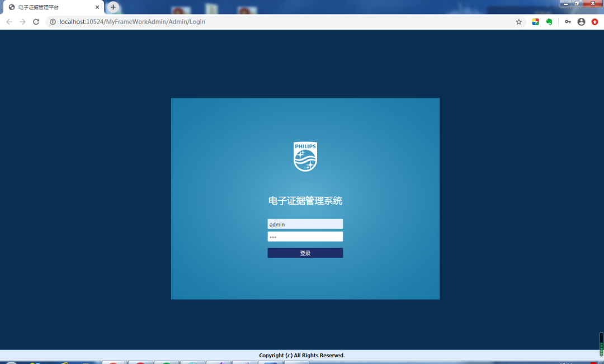The height and width of the screenshot is (364, 604).
Task: Focus the password input field
Action: [305, 237]
